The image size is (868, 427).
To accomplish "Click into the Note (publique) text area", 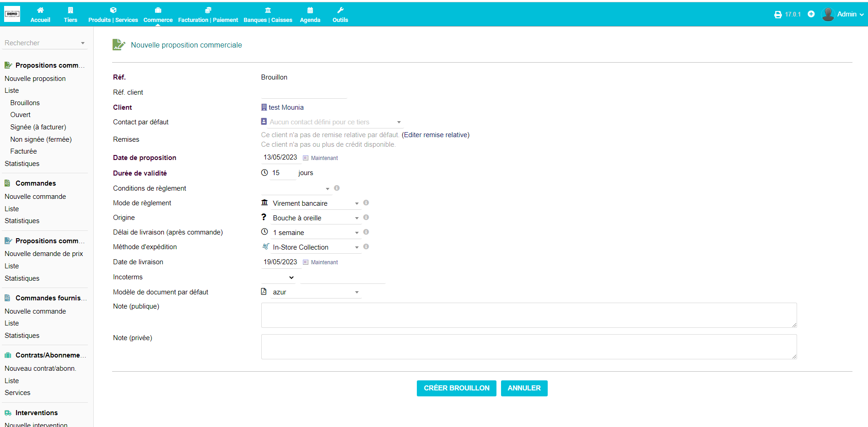I will [x=528, y=315].
